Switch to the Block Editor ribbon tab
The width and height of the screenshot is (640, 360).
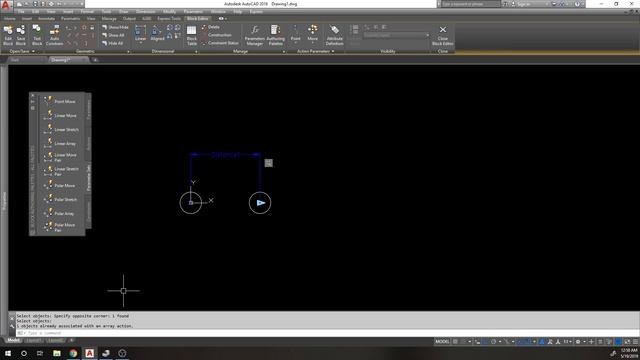198,18
